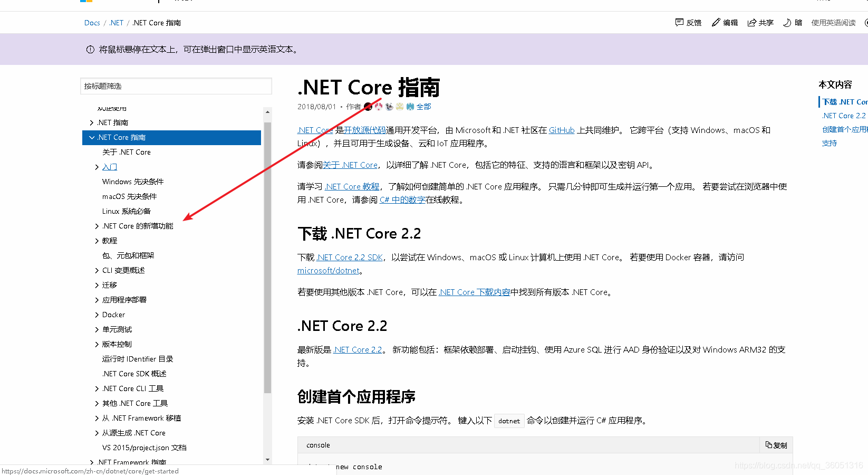
Task: Expand the .NET Core 的新增功能 node
Action: coord(97,226)
